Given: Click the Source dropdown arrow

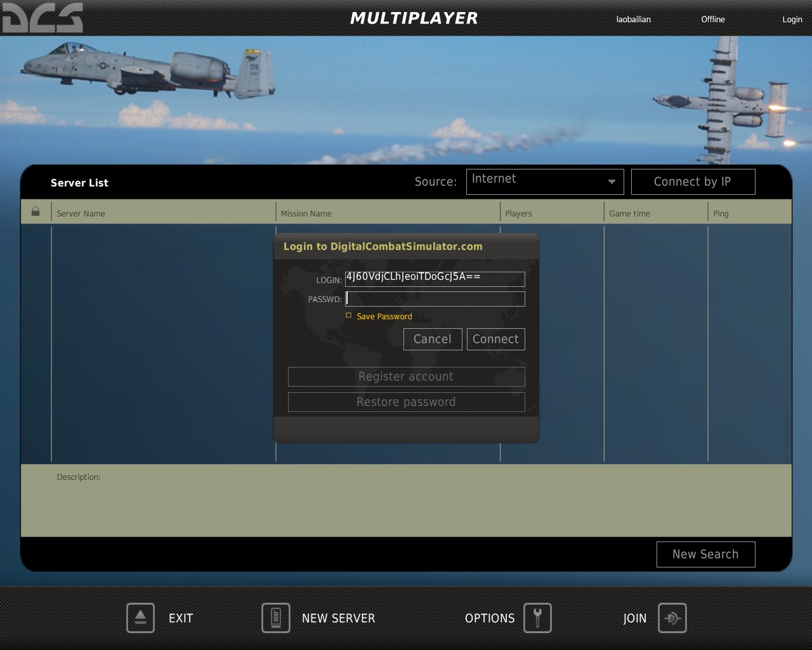Looking at the screenshot, I should point(612,182).
